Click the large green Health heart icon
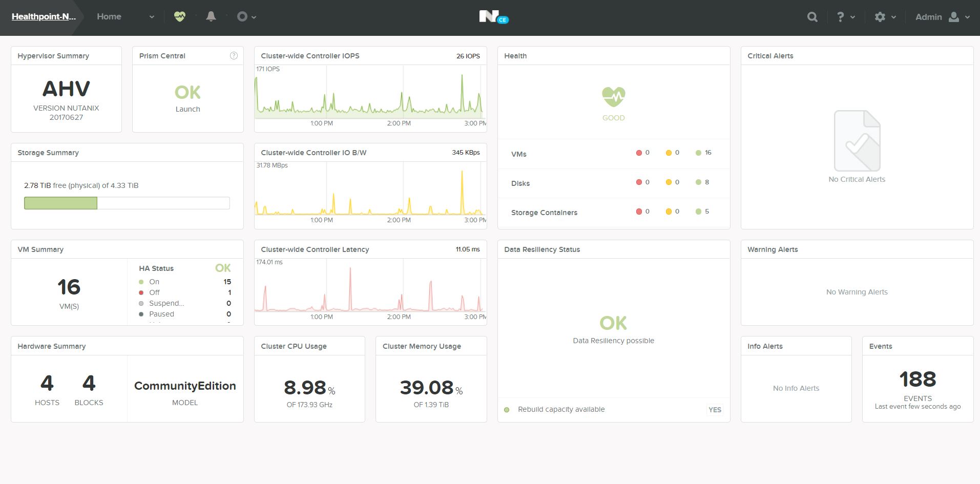980x484 pixels. 613,96
